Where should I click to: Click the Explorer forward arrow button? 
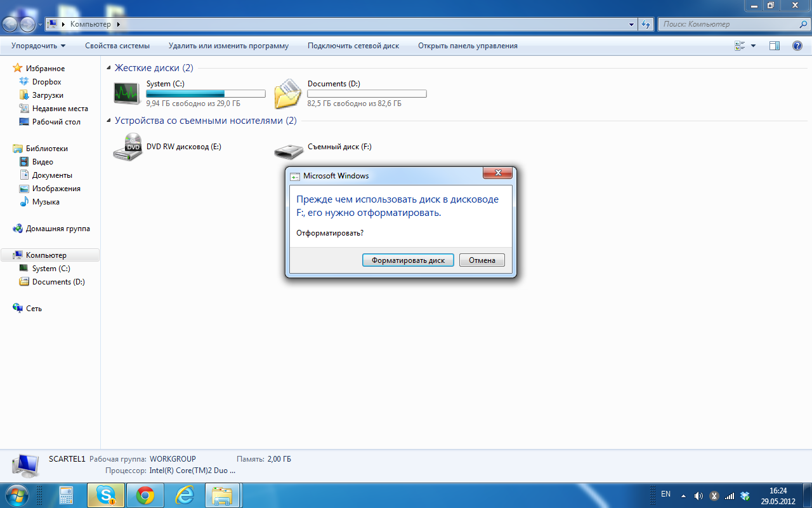(x=28, y=24)
